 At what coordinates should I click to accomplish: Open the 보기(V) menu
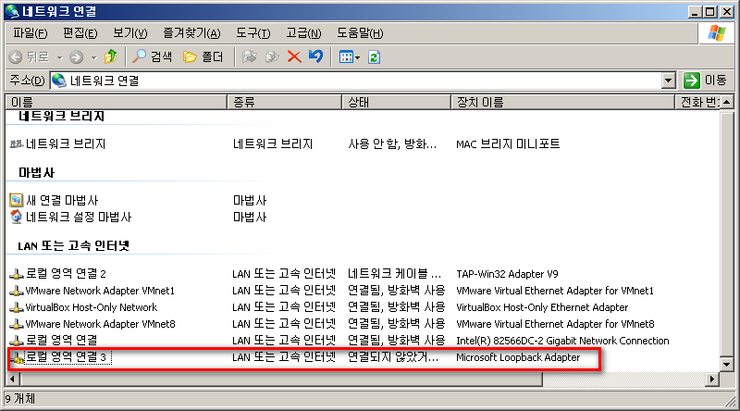130,34
